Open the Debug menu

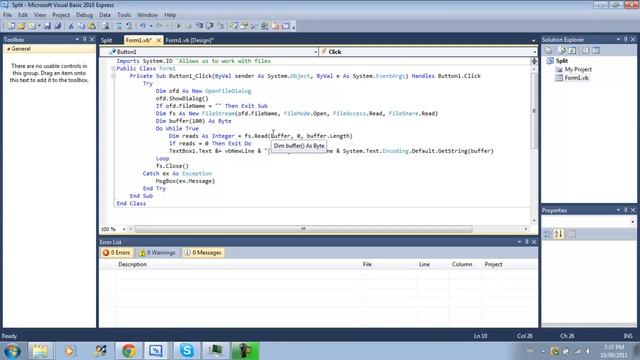pyautogui.click(x=84, y=15)
